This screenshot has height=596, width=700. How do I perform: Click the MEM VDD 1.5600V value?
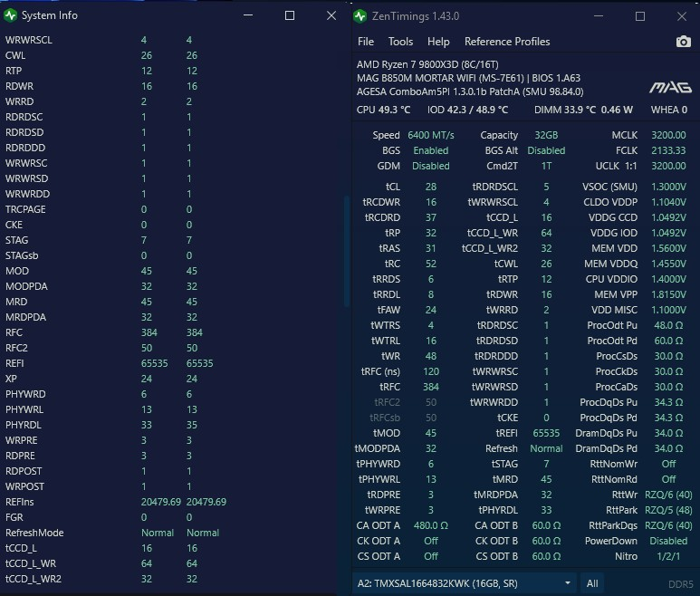(x=668, y=248)
